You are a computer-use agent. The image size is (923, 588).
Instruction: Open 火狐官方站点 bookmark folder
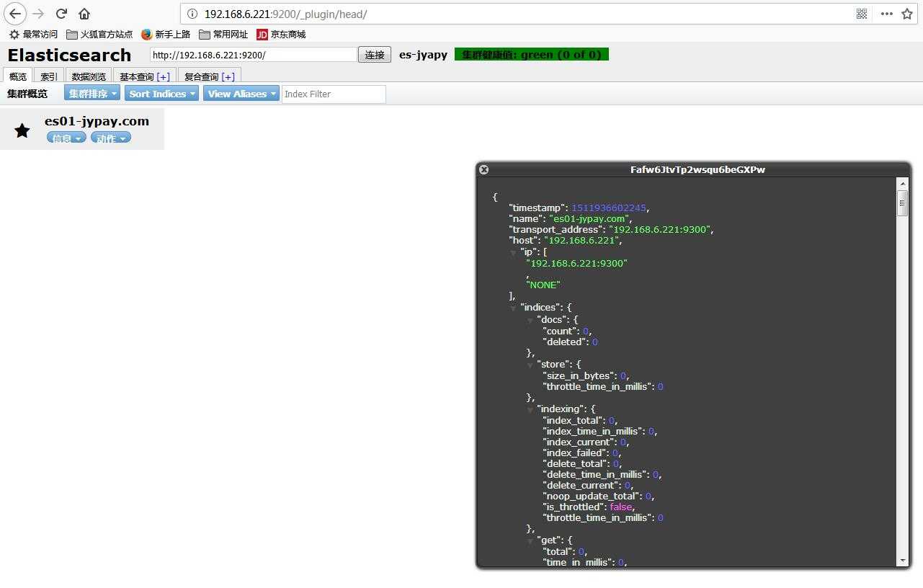(99, 34)
